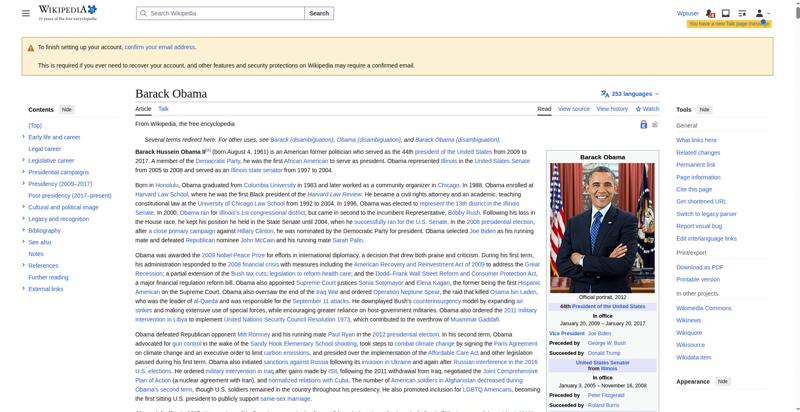Open the user account menu icon
Image resolution: width=800 pixels, height=412 pixels.
point(762,13)
